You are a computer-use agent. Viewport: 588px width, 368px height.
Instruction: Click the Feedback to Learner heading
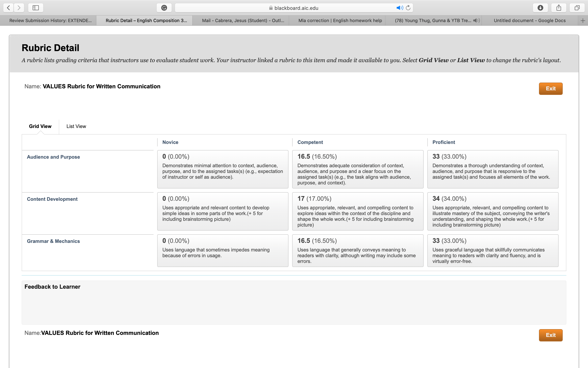(x=52, y=287)
